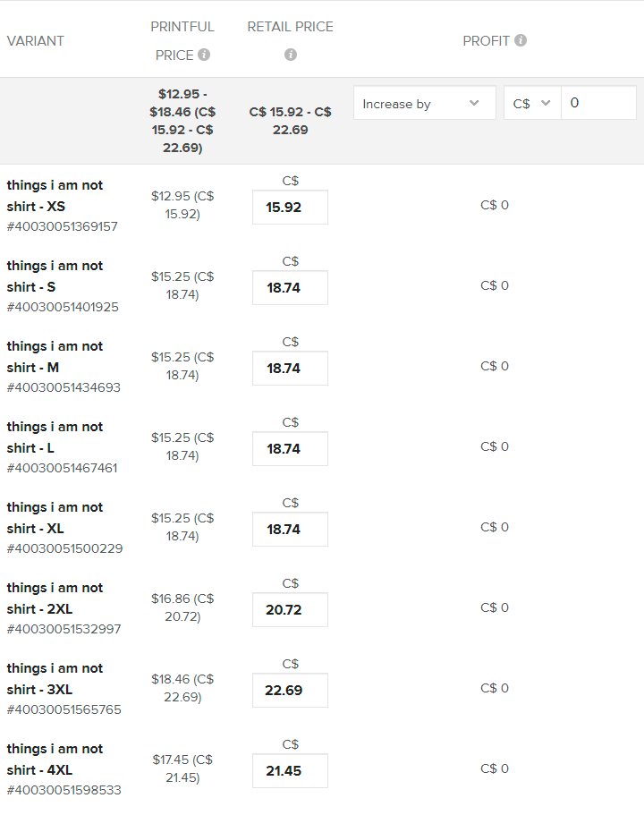644x815 pixels.
Task: Click the profit amount field showing 0
Action: click(598, 103)
